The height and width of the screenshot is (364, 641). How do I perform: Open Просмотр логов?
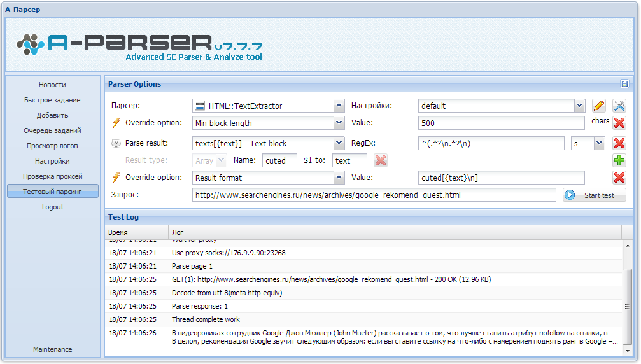click(x=52, y=146)
